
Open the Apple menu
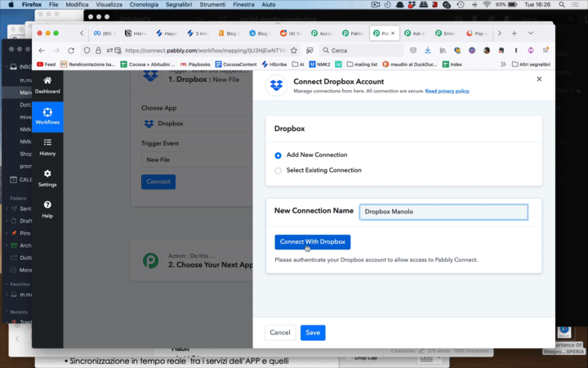click(x=11, y=5)
